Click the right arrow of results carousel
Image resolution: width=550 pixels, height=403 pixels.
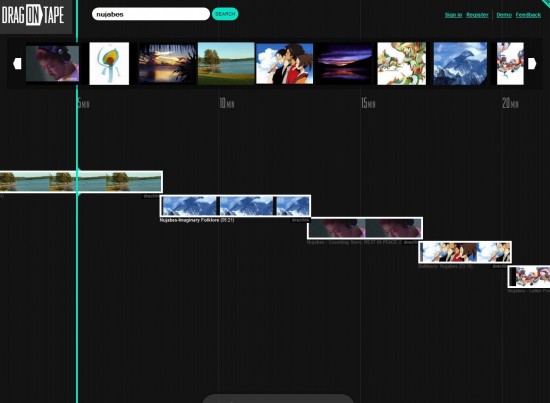pyautogui.click(x=532, y=63)
